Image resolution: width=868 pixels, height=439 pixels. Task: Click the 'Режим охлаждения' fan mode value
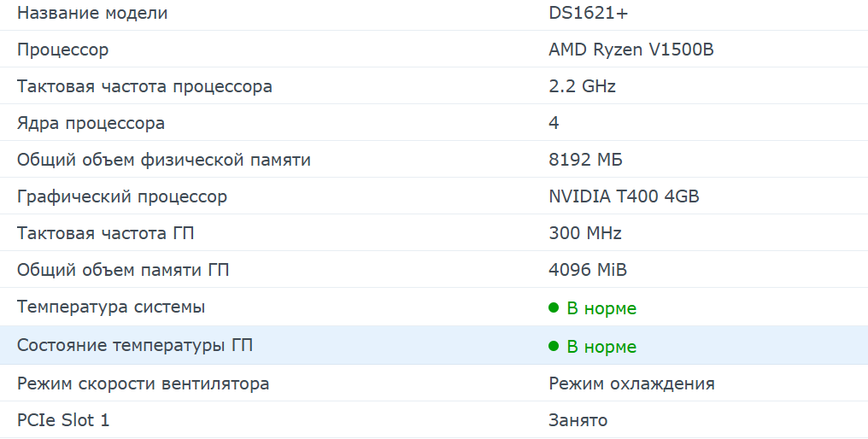tap(631, 383)
